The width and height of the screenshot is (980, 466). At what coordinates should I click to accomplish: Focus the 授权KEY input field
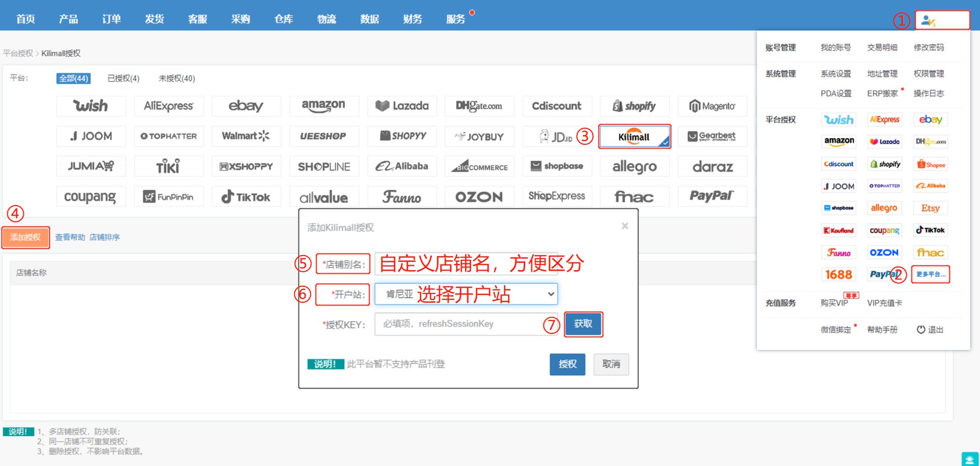[x=466, y=324]
